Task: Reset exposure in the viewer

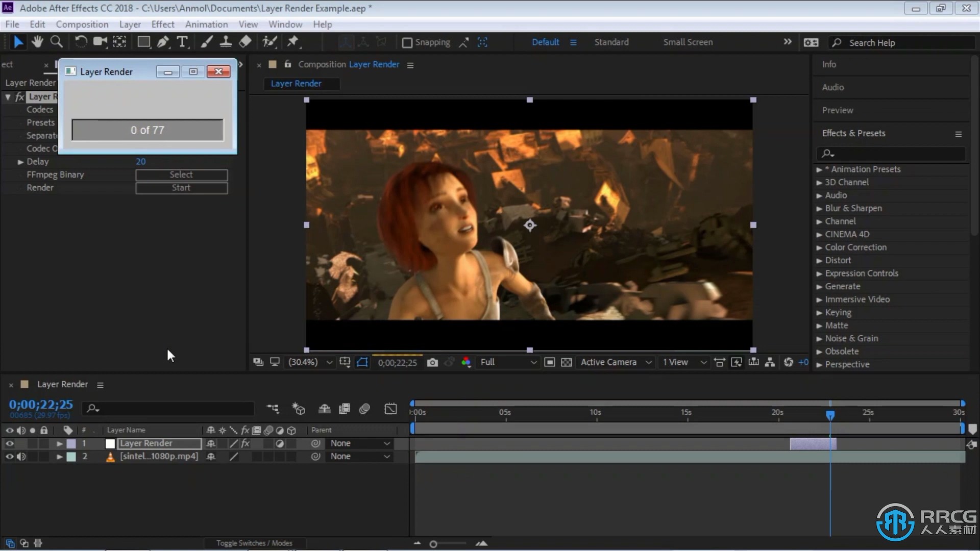Action: click(x=789, y=362)
